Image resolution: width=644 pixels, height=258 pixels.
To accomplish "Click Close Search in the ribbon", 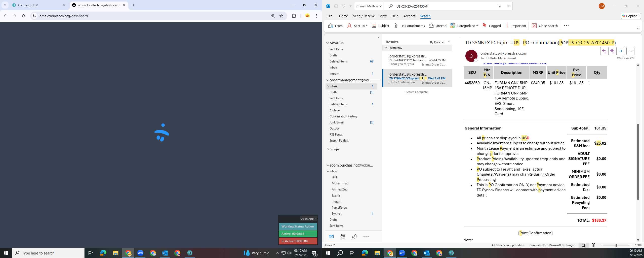I will (x=545, y=26).
